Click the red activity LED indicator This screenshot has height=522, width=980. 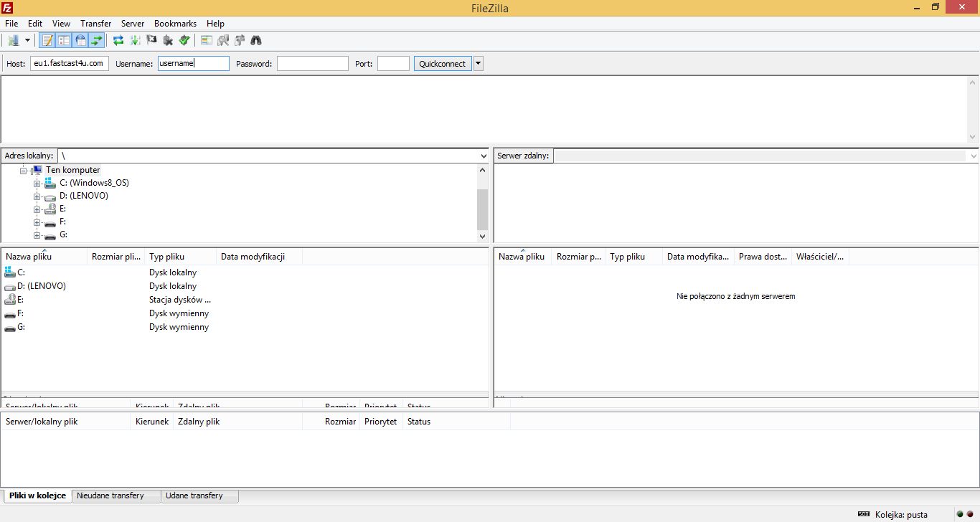point(969,514)
